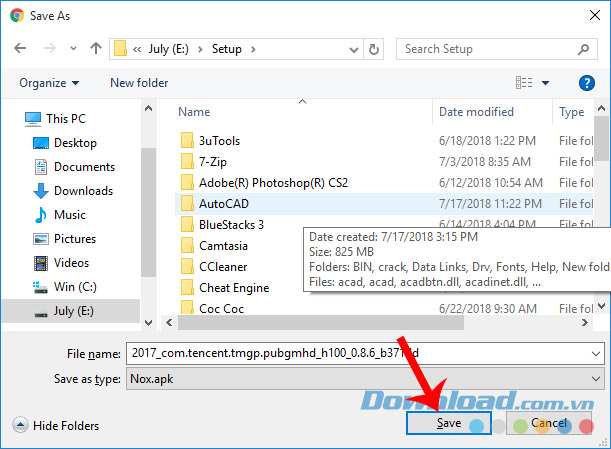Open Videos in navigation pane
The image size is (611, 449).
tap(61, 263)
